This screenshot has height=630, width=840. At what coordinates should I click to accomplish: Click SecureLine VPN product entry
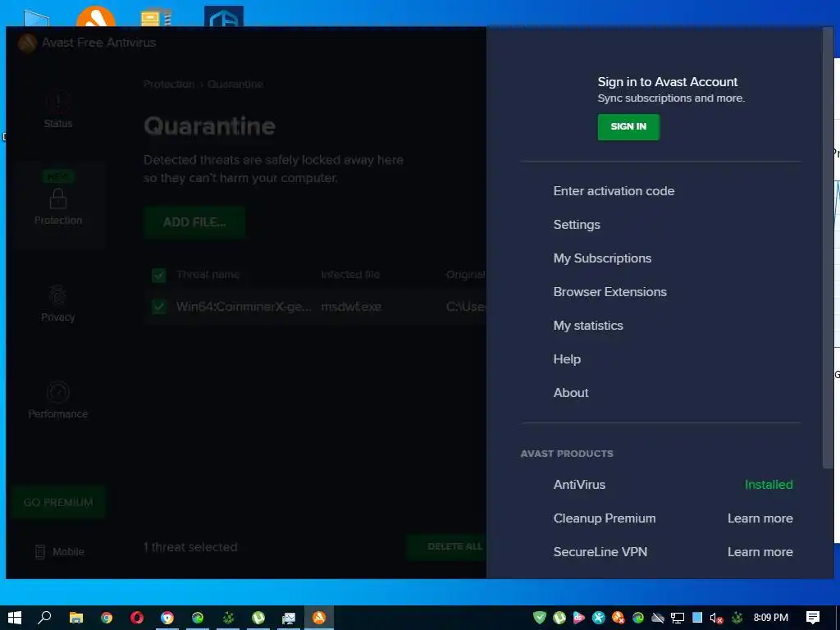pyautogui.click(x=600, y=552)
